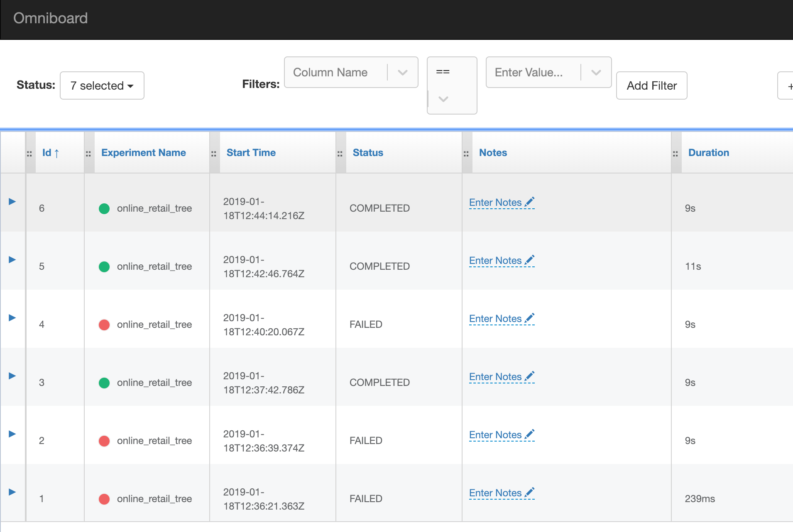This screenshot has width=793, height=532.
Task: Sort by the Start Time column header
Action: click(x=251, y=153)
